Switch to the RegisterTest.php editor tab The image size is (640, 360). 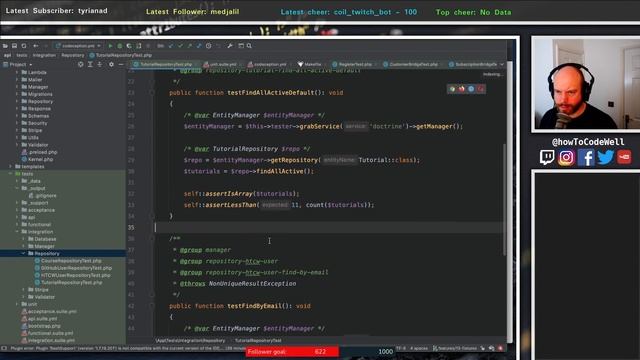pyautogui.click(x=353, y=64)
